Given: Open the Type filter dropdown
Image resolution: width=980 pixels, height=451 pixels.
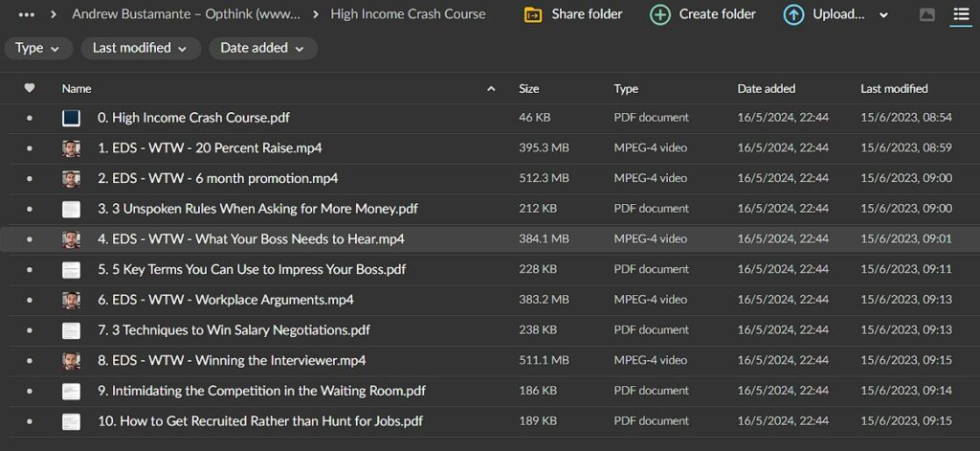Looking at the screenshot, I should pyautogui.click(x=37, y=48).
